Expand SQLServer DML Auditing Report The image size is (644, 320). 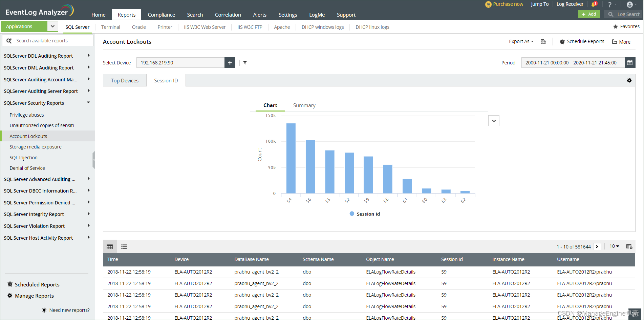[x=88, y=67]
